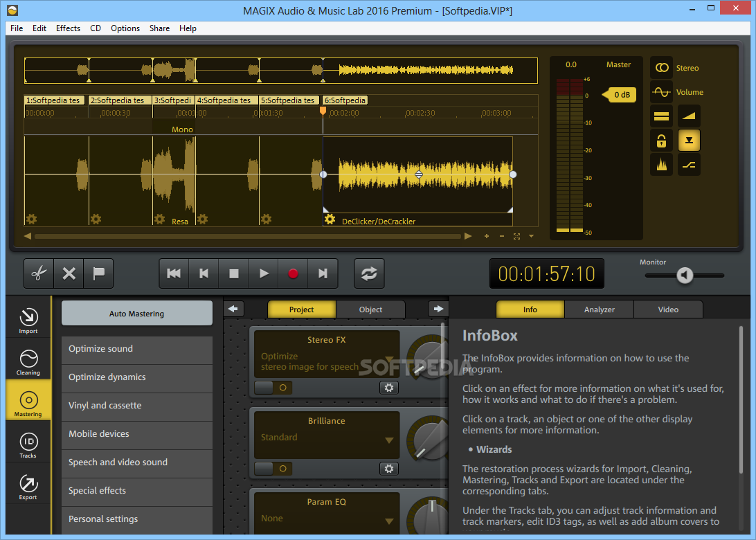
Task: Open the Tracks section
Action: (x=28, y=444)
